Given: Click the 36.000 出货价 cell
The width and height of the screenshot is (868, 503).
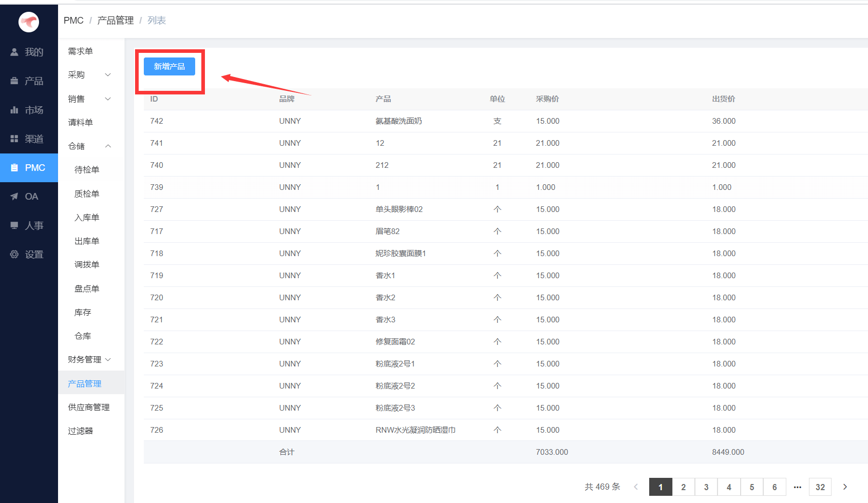Looking at the screenshot, I should pos(724,121).
